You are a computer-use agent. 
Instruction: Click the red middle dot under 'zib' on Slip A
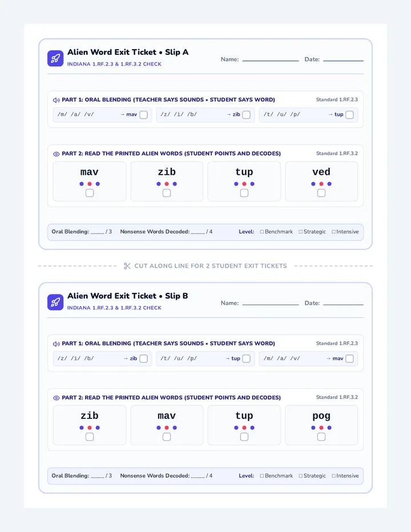point(167,184)
